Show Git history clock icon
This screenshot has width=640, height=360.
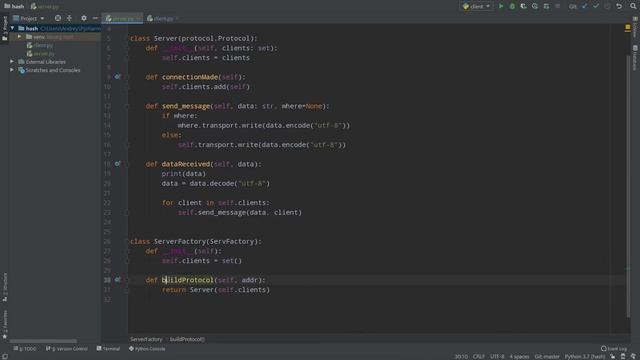(607, 6)
